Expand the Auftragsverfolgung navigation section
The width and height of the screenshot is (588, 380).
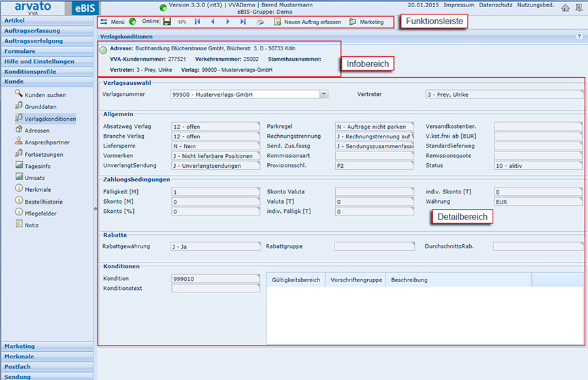[x=47, y=41]
